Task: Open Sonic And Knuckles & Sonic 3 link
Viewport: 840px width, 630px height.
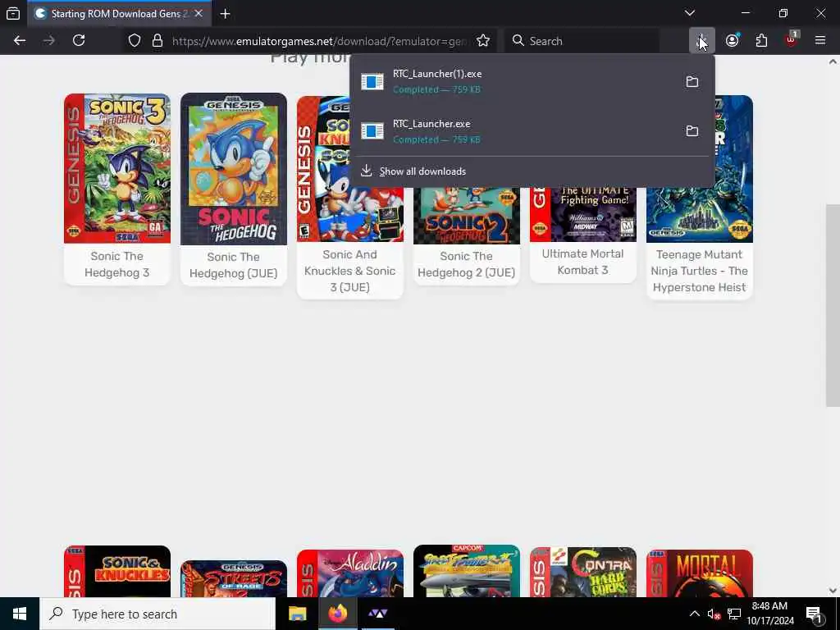Action: (x=349, y=271)
